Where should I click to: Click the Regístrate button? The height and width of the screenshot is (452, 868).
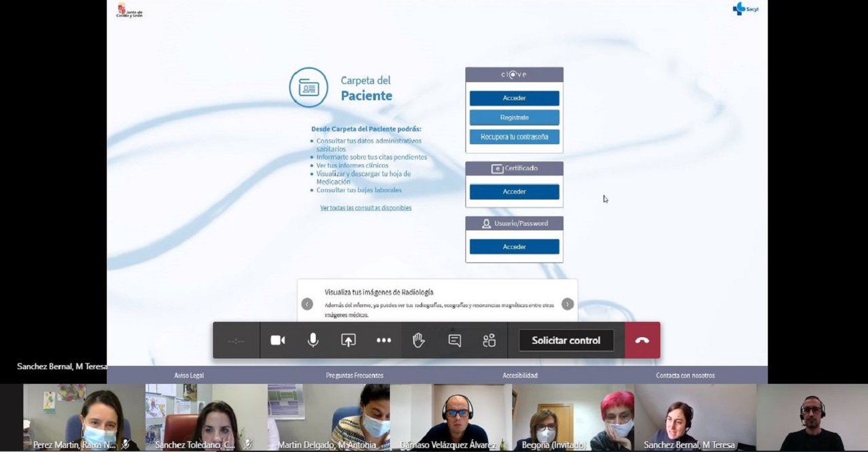[x=514, y=118]
